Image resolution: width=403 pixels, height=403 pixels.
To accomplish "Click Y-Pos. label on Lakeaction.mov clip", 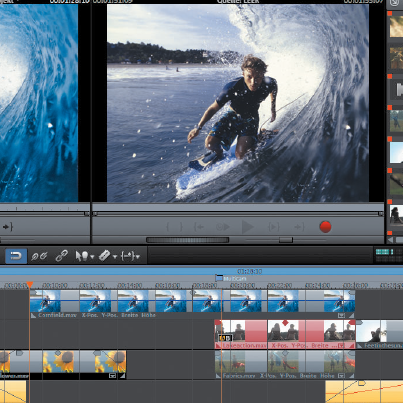I will [x=299, y=346].
